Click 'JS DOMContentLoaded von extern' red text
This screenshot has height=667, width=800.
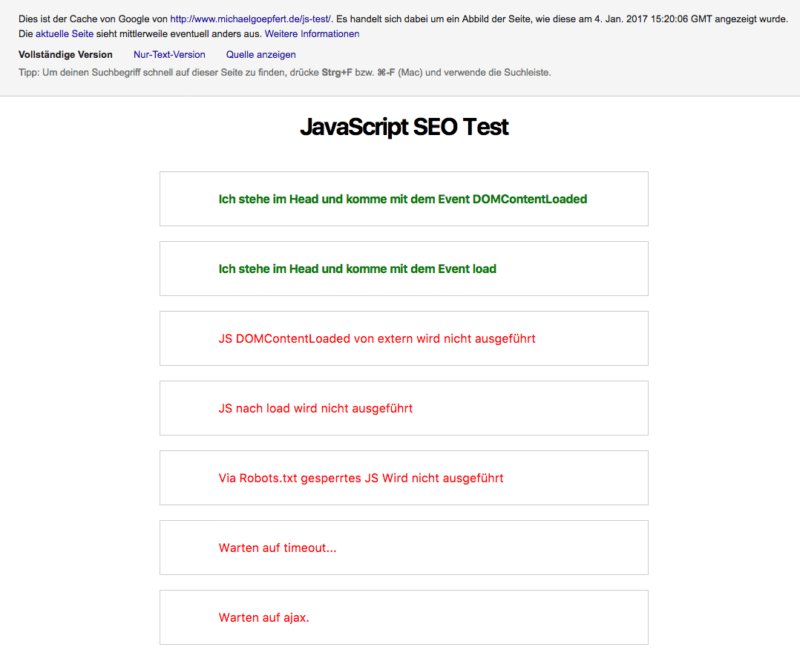tap(377, 339)
